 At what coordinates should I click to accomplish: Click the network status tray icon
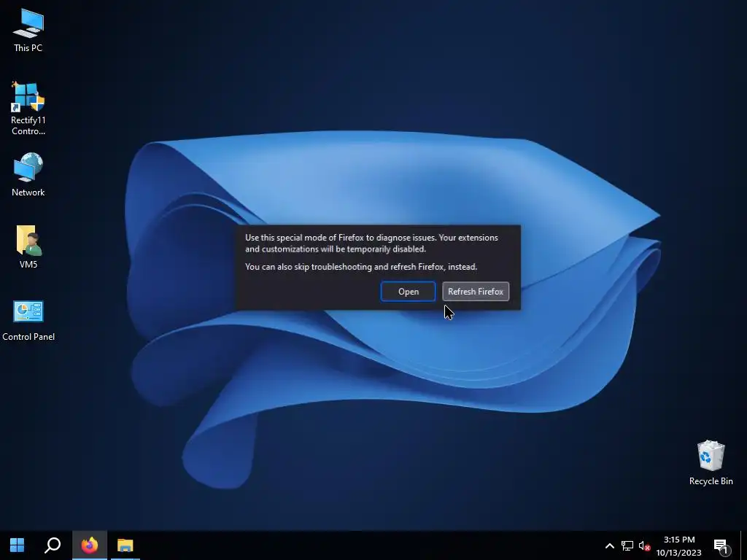(x=627, y=545)
